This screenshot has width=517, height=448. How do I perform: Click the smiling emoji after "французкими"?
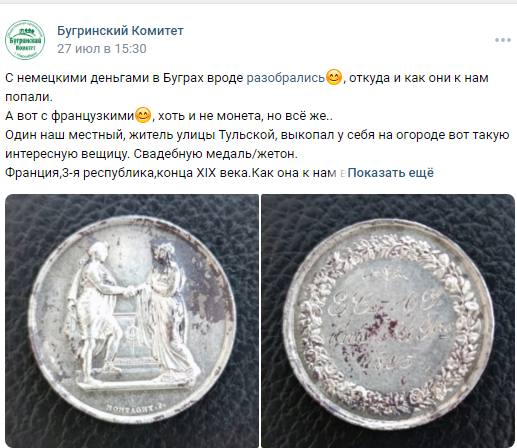click(x=143, y=115)
